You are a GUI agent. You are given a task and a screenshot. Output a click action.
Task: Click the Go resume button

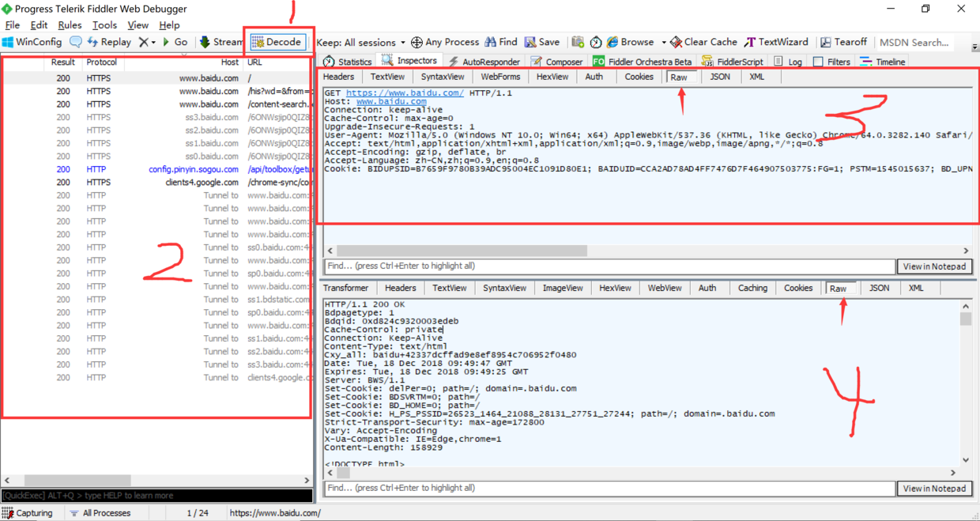pos(175,42)
